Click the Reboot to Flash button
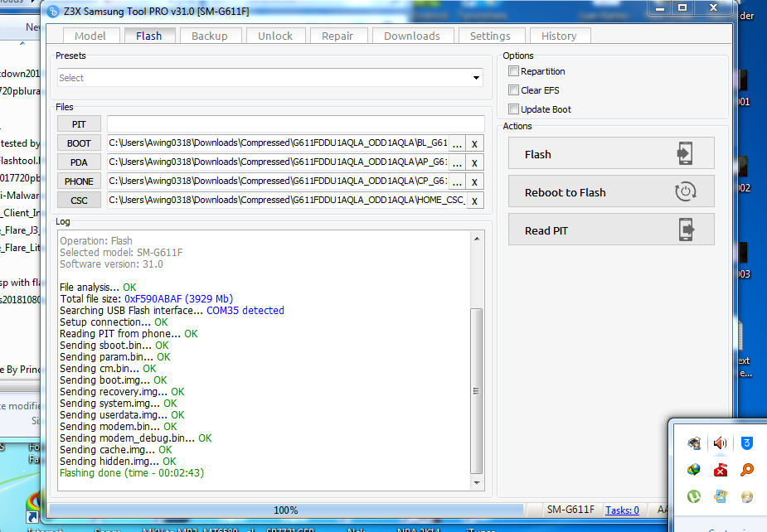Screen dimensions: 767x532 coord(611,191)
